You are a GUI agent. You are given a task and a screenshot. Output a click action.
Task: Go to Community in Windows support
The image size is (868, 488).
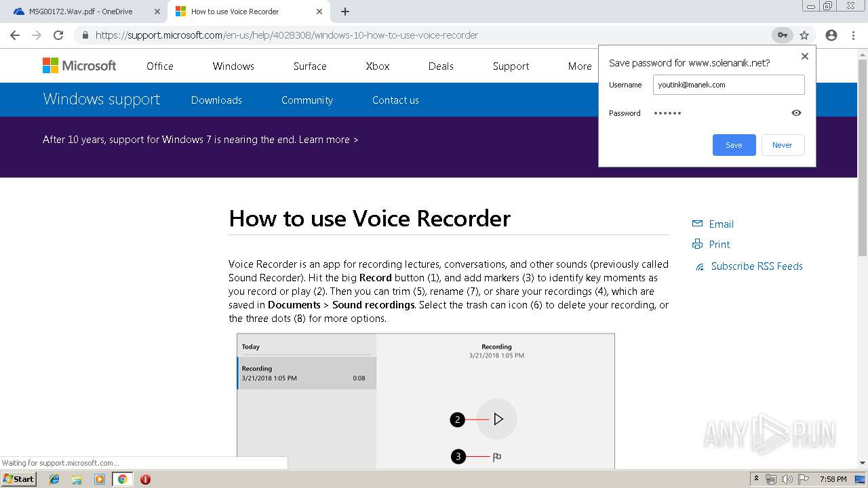coord(307,100)
